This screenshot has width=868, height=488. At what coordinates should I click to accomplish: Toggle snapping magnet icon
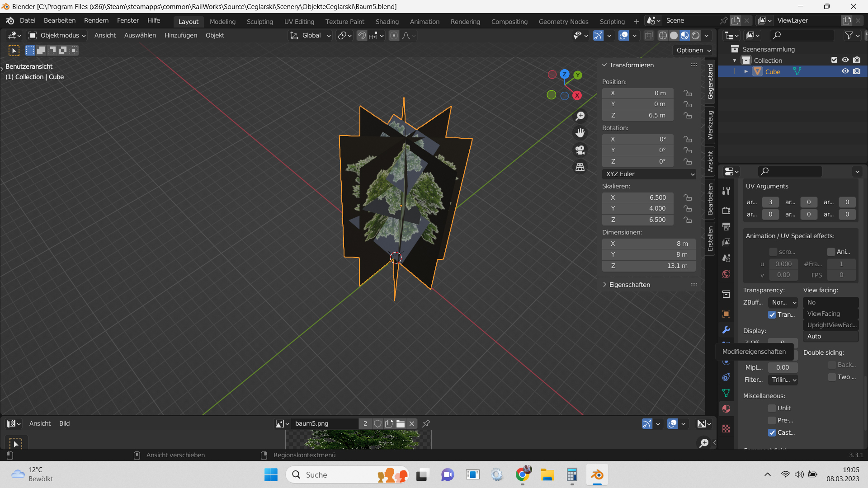click(362, 35)
